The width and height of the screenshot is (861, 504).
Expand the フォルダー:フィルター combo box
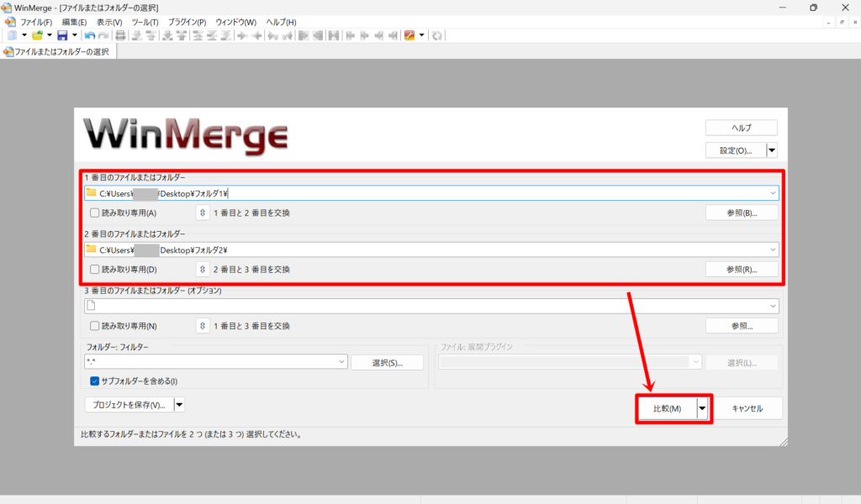pyautogui.click(x=340, y=361)
